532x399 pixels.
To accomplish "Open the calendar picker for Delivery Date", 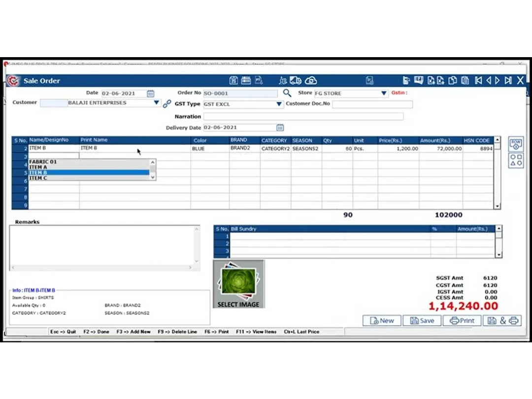I will pos(280,127).
